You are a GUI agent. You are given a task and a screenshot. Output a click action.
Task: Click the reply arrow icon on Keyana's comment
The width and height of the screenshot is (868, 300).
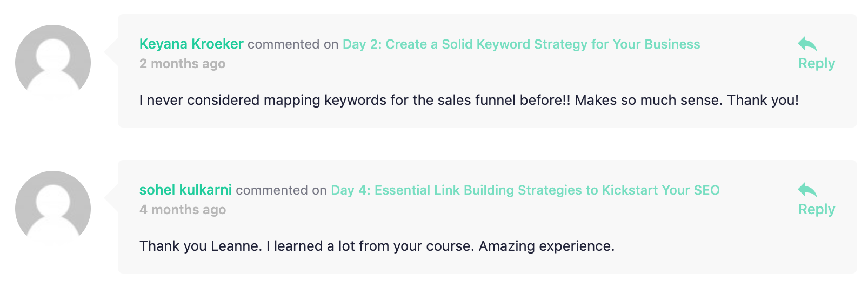coord(807,44)
